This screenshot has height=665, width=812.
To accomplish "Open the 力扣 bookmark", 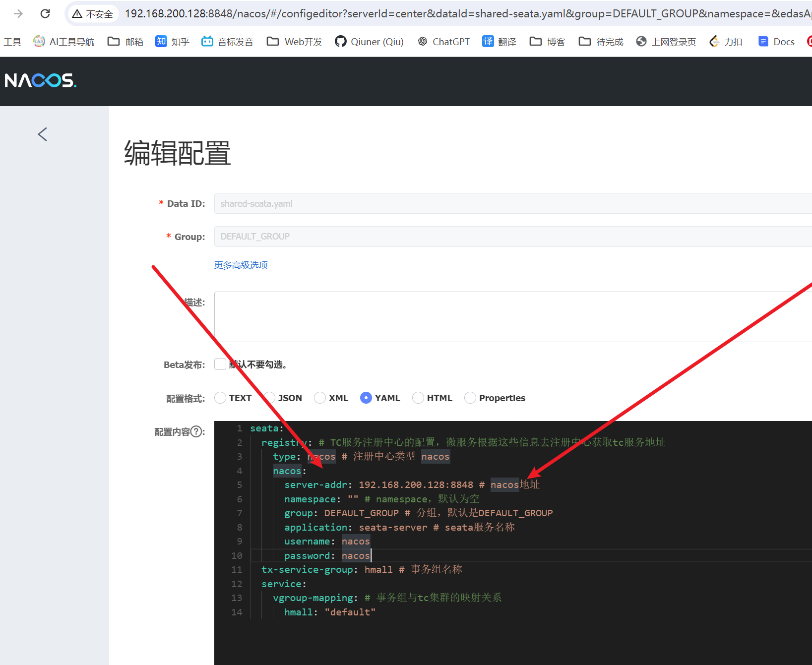I will [x=726, y=42].
